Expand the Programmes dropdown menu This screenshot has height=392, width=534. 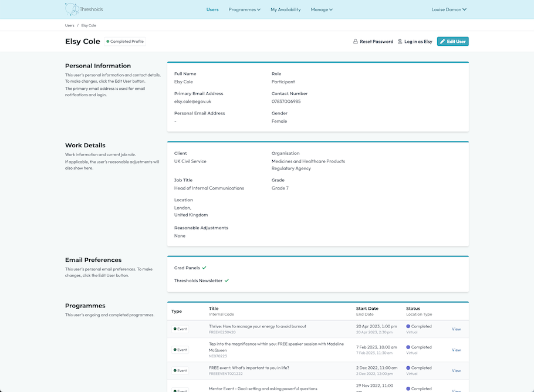tap(244, 9)
